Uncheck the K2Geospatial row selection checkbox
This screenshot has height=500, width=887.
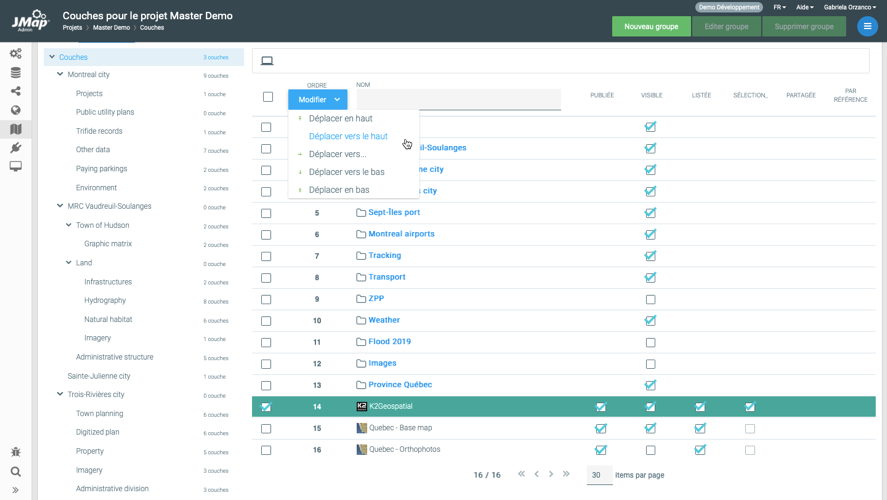click(x=266, y=407)
